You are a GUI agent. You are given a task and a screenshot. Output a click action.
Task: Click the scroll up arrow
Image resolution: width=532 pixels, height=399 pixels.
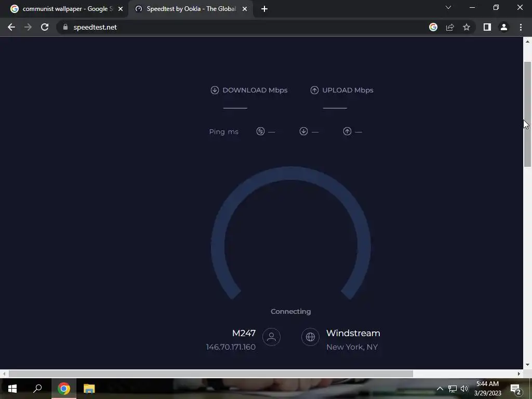(527, 42)
